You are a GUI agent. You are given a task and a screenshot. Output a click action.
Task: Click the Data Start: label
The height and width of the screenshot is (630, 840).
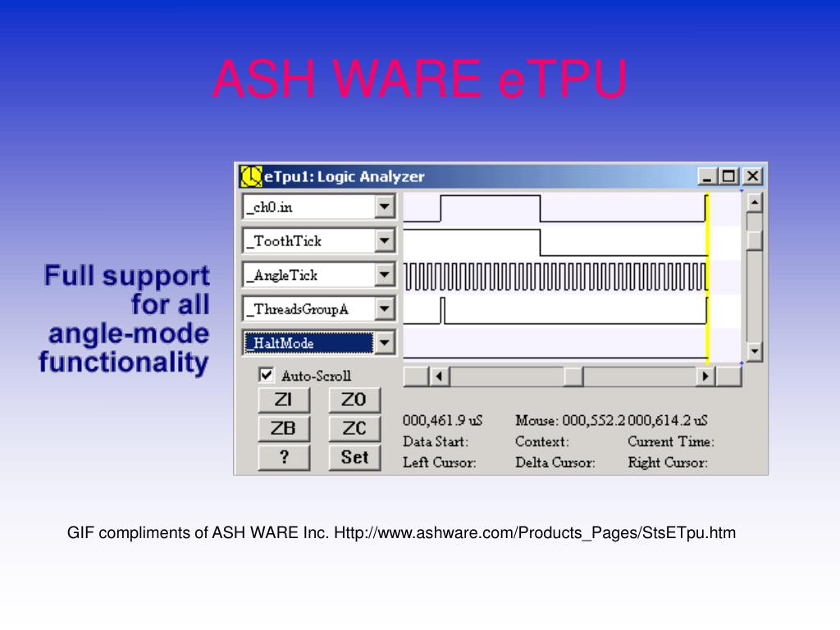[436, 441]
